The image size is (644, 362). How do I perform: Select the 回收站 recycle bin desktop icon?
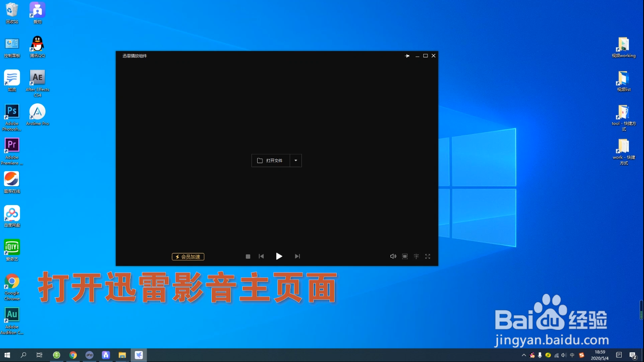[12, 13]
